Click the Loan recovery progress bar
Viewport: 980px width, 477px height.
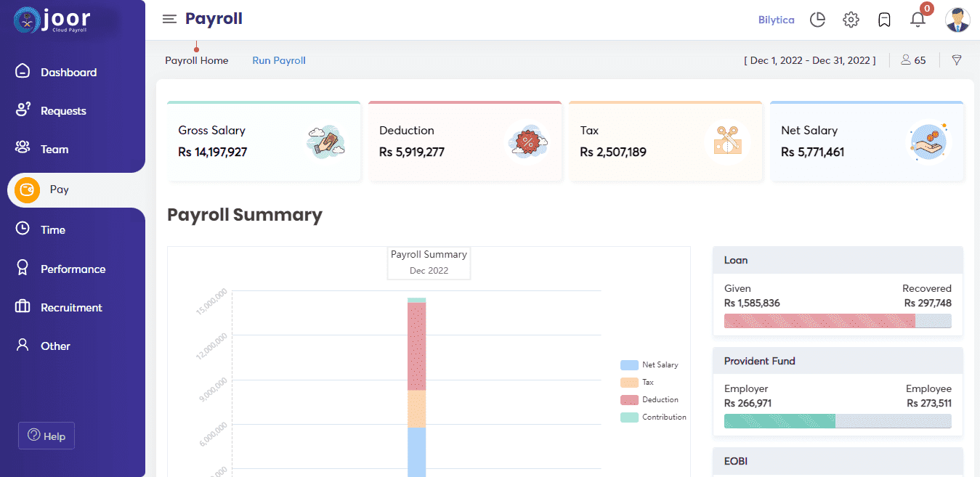[x=838, y=321]
